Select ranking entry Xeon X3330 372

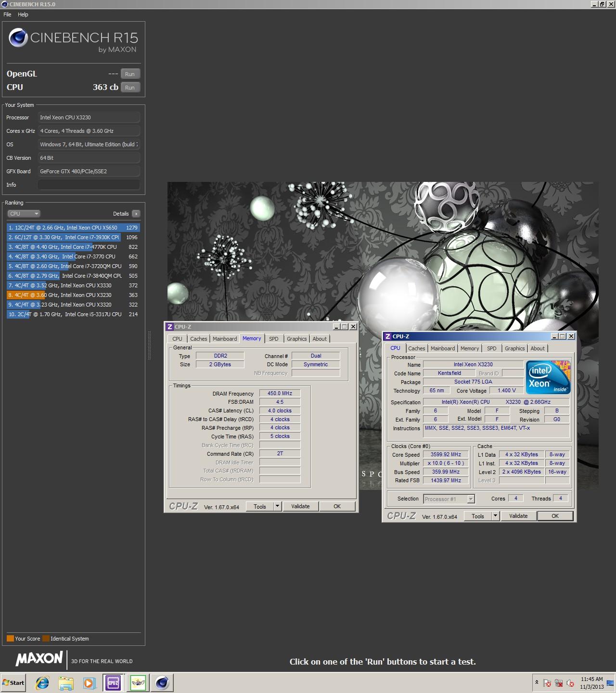[x=73, y=285]
